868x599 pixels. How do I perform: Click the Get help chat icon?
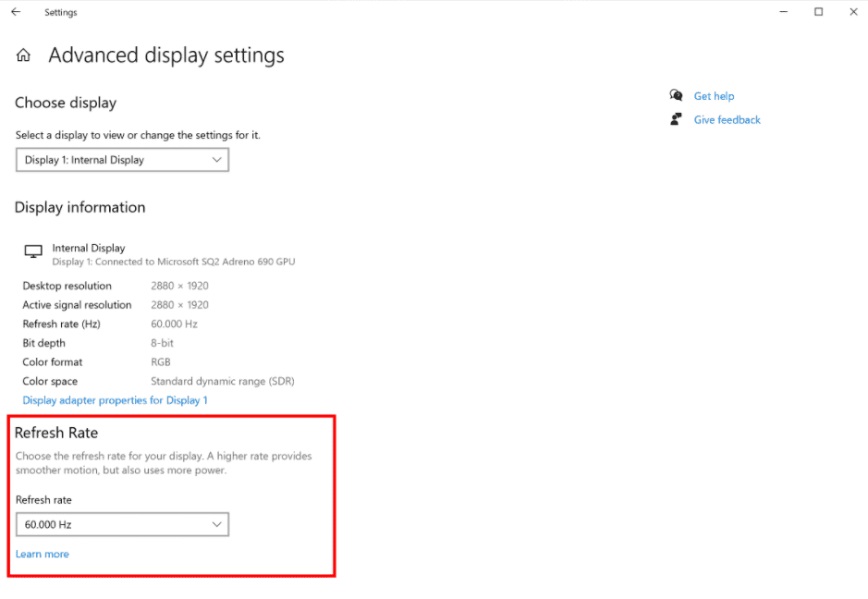click(x=676, y=95)
